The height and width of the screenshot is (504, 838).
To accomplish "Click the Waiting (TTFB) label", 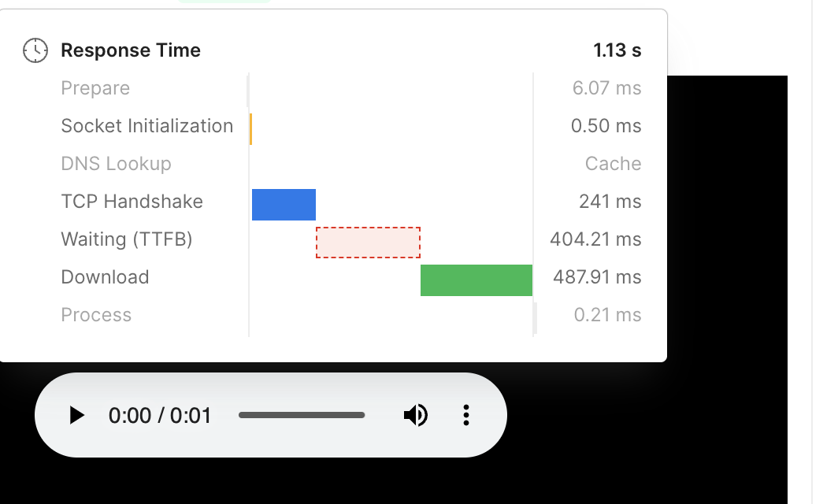I will tap(127, 239).
